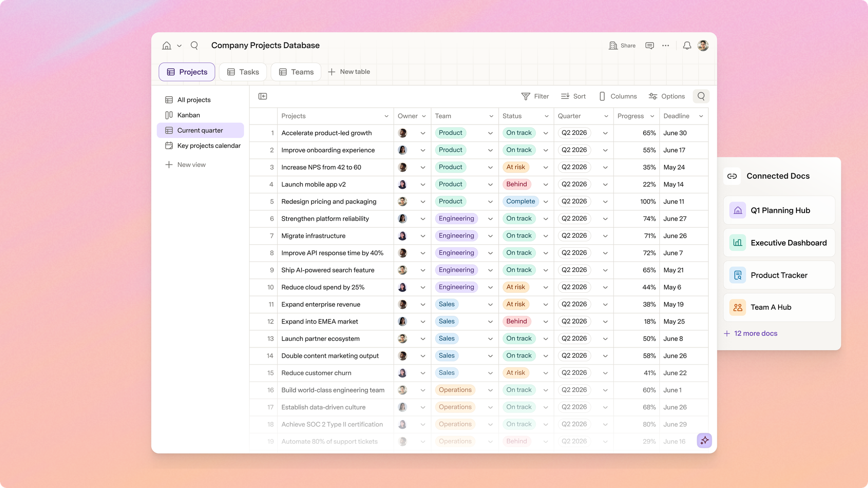Screen dimensions: 868x488
Task: Click the Q1 Planning Hub home icon
Action: point(738,210)
